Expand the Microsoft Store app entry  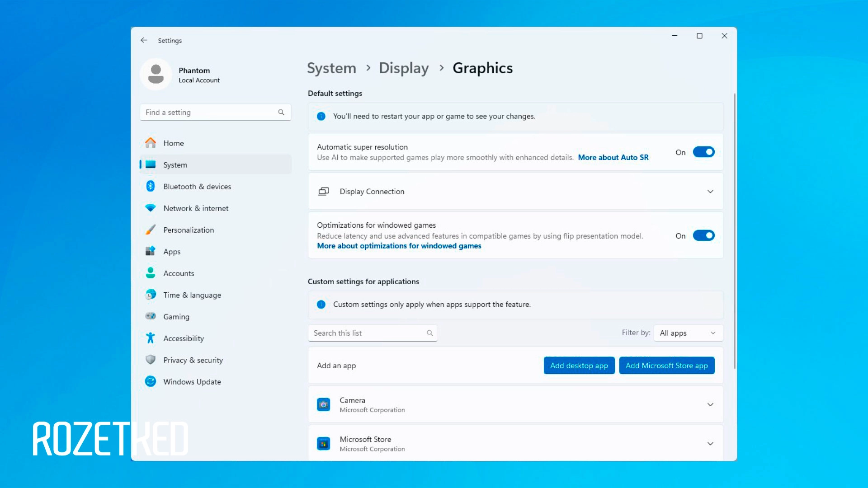coord(710,443)
